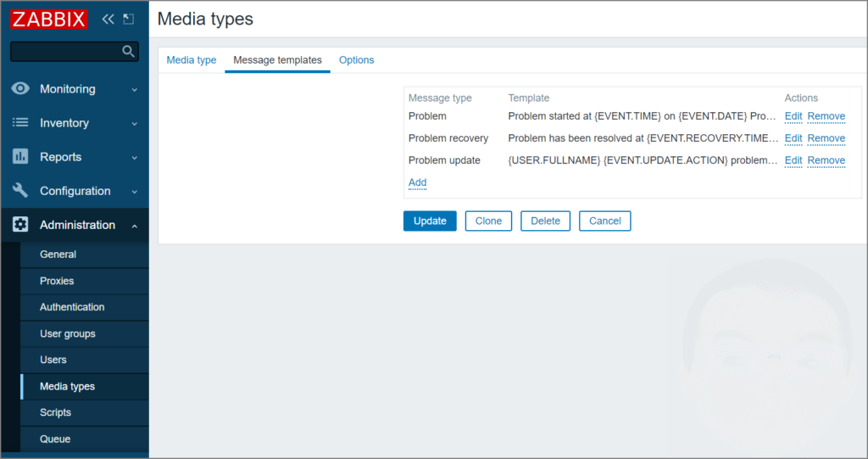Click the Cancel button
The image size is (868, 459).
pos(604,221)
